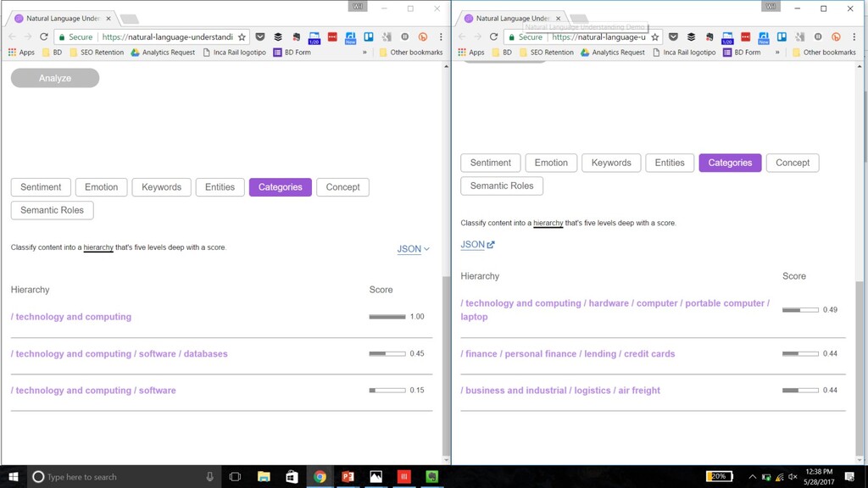Image resolution: width=868 pixels, height=488 pixels.
Task: Open SEO Retention bookmark folder in left window
Action: (x=97, y=53)
